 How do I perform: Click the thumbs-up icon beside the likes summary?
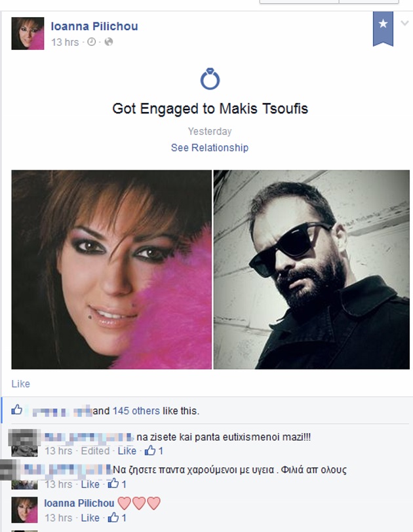tap(17, 410)
